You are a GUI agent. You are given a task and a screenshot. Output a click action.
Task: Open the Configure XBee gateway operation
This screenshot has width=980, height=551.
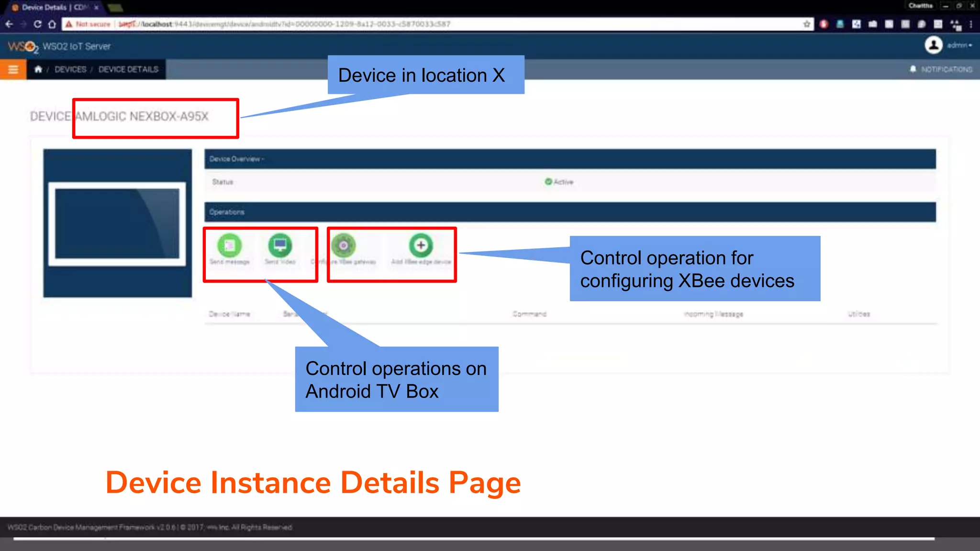coord(344,245)
